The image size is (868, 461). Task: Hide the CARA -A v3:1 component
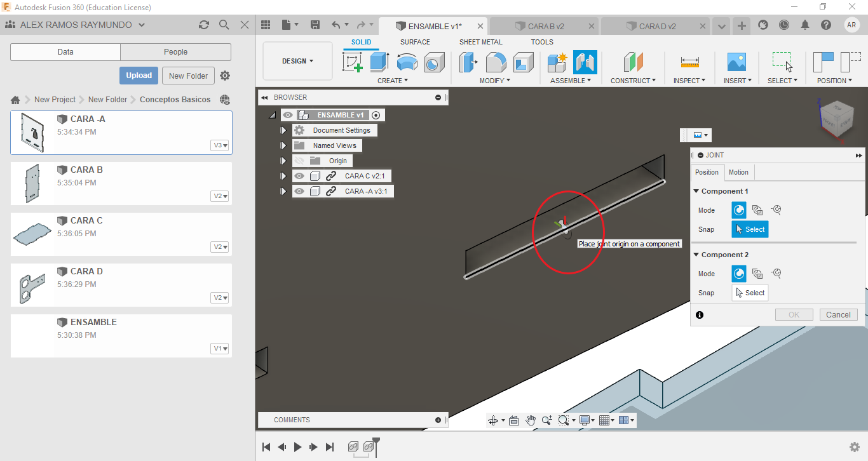(299, 191)
